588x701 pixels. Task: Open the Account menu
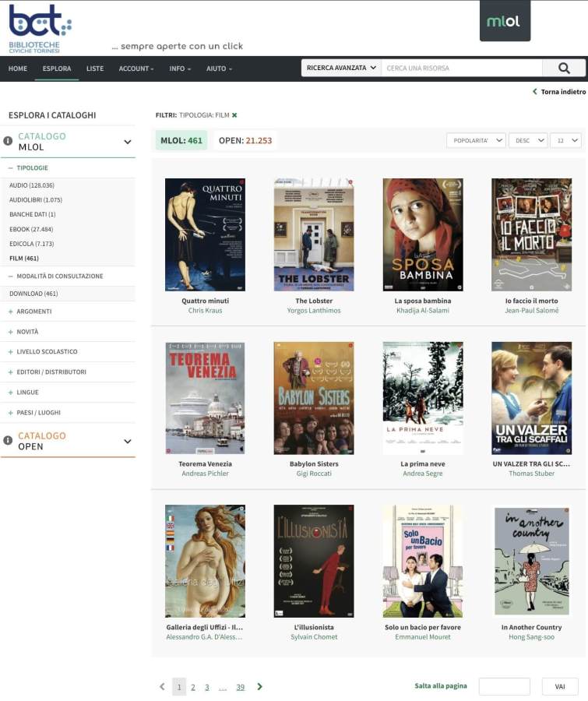pyautogui.click(x=136, y=69)
